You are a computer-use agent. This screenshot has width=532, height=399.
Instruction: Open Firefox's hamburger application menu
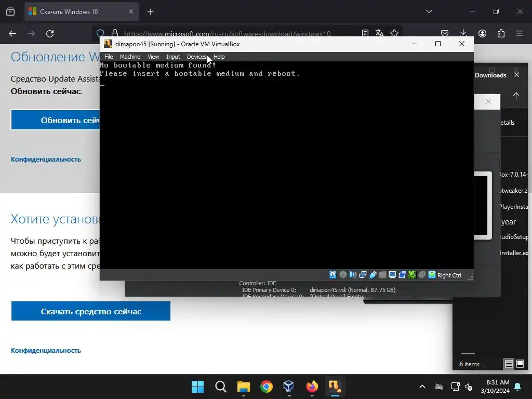coord(520,33)
